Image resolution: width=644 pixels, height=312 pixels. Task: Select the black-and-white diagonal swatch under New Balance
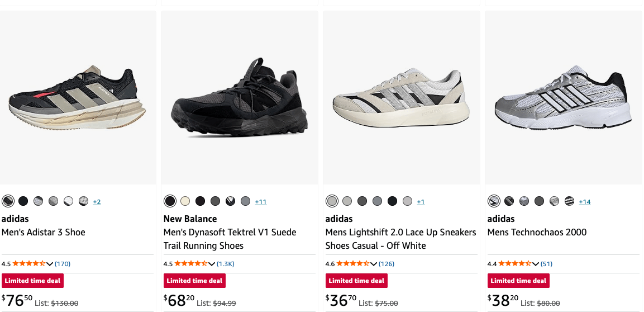pos(231,201)
